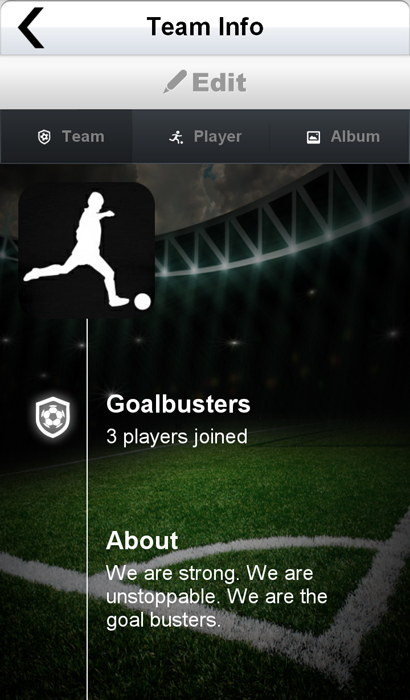Click the running player icon in Player tab
This screenshot has height=700, width=410.
click(x=176, y=137)
